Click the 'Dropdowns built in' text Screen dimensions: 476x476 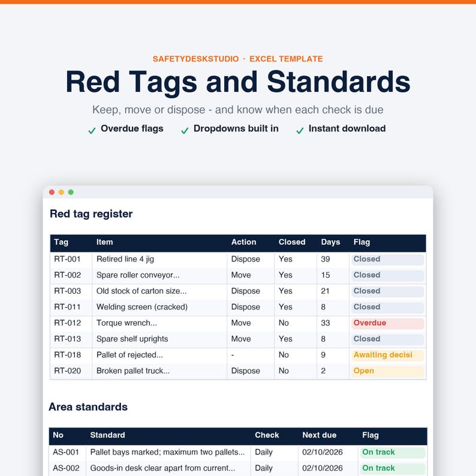(236, 129)
